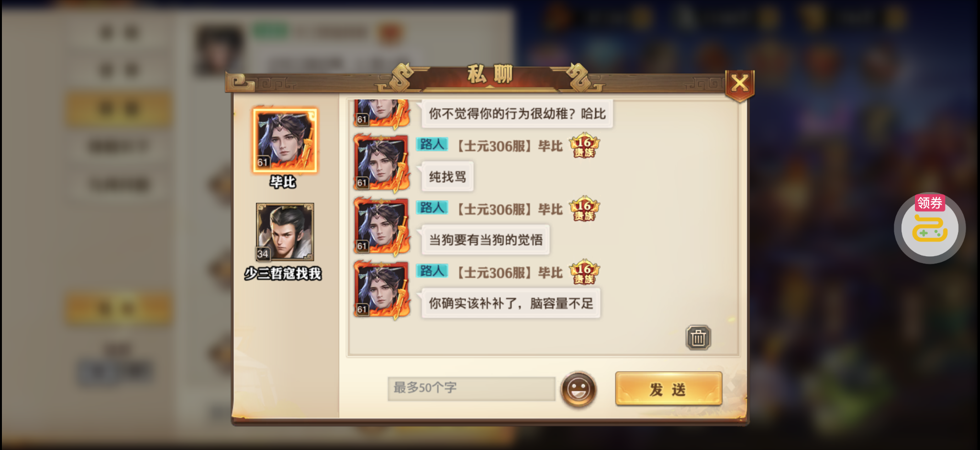Open sender avatar beside 纯找骂 message

(381, 163)
